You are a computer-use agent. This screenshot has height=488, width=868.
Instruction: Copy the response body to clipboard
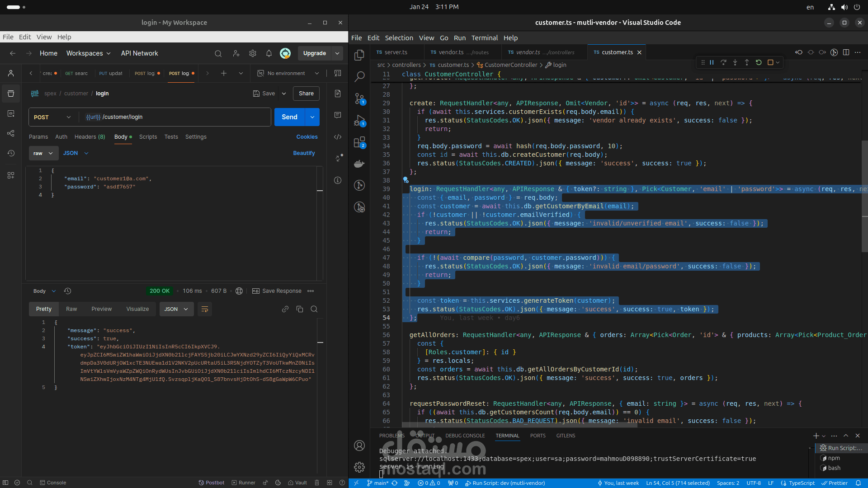pyautogui.click(x=299, y=309)
